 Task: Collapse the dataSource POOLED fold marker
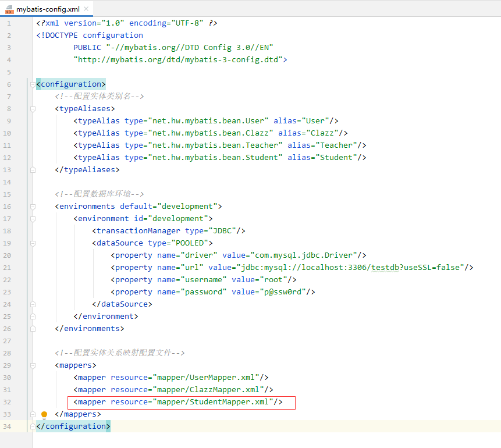(x=33, y=244)
